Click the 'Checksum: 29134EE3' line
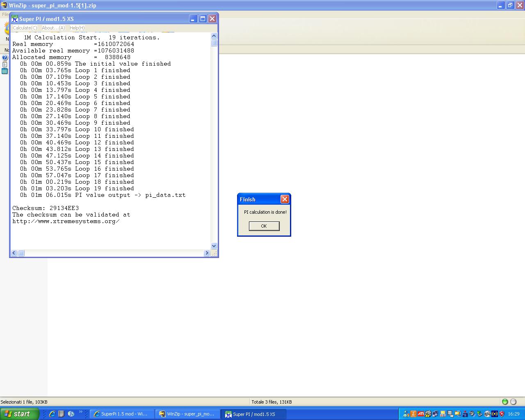Image resolution: width=525 pixels, height=420 pixels. click(x=46, y=208)
